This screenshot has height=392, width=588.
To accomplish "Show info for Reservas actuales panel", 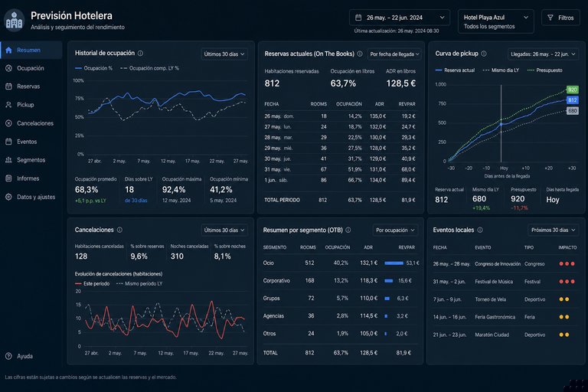I will point(360,54).
